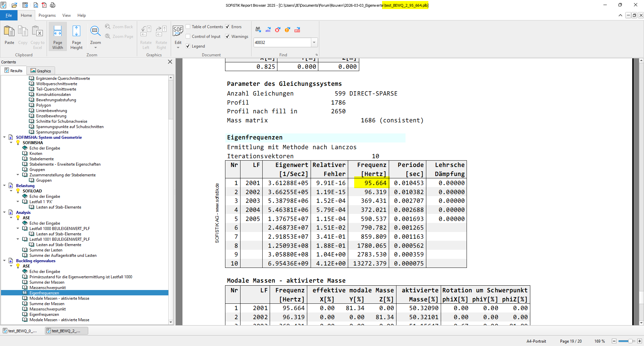This screenshot has height=346, width=644.
Task: Toggle the Warnings checkbox
Action: pyautogui.click(x=227, y=37)
